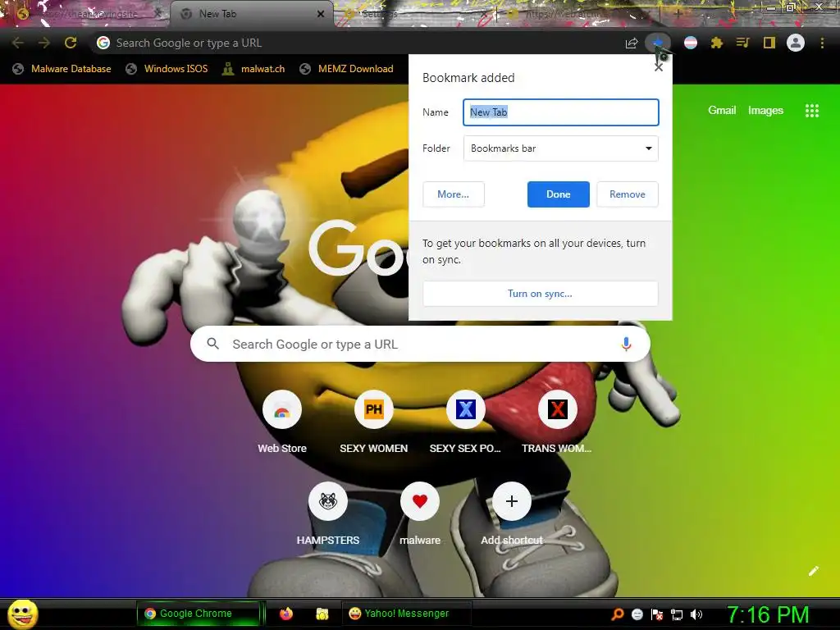Open the Google apps grid
This screenshot has width=840, height=630.
click(811, 111)
